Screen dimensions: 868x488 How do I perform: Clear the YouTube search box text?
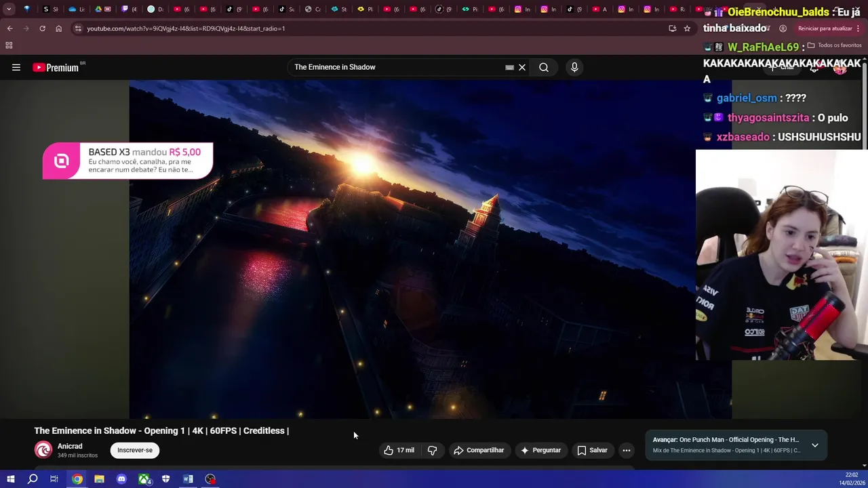tap(522, 67)
